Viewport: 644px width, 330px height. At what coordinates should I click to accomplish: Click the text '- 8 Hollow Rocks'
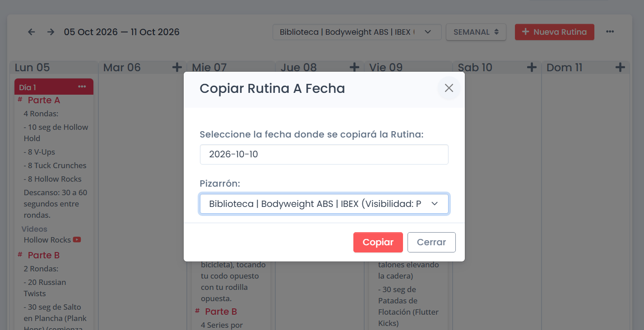pyautogui.click(x=53, y=179)
